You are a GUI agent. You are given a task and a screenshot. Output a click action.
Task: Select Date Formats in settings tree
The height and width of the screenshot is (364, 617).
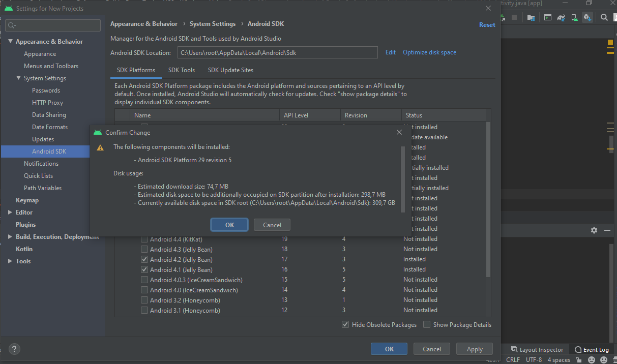[x=50, y=127]
